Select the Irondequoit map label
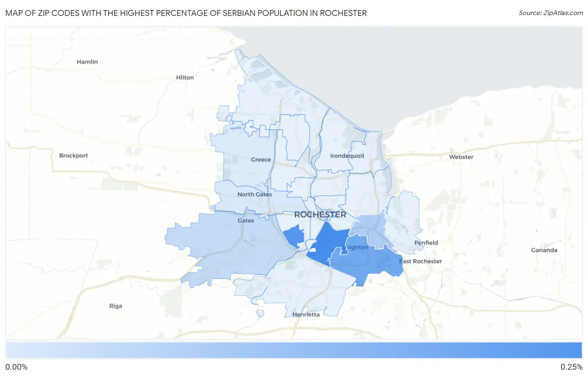This screenshot has width=588, height=376. click(347, 156)
